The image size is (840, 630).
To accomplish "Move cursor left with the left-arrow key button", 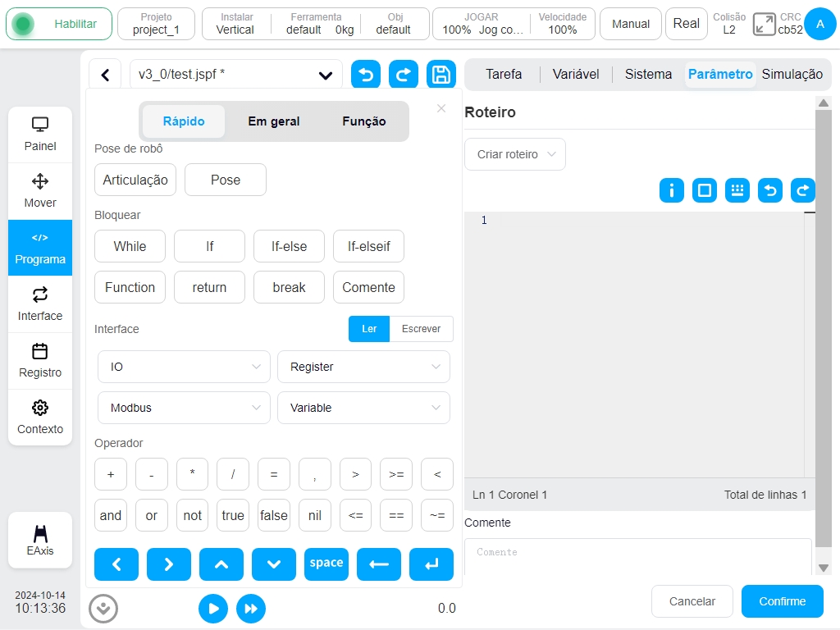I will point(116,564).
